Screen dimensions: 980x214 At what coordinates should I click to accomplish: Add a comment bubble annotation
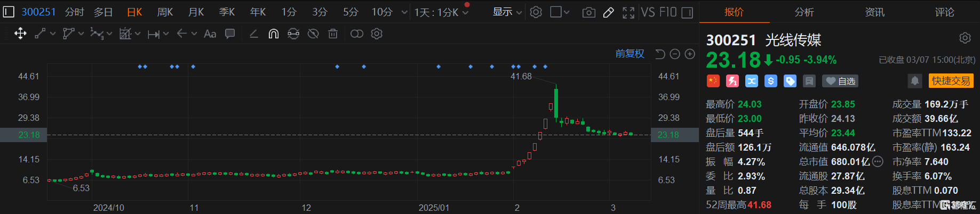point(230,34)
